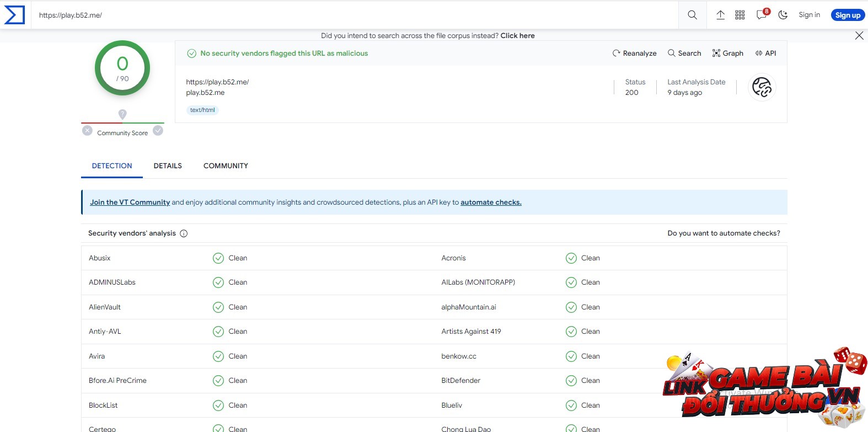Click the 'Click here' corpus search link
868x432 pixels.
pos(517,35)
